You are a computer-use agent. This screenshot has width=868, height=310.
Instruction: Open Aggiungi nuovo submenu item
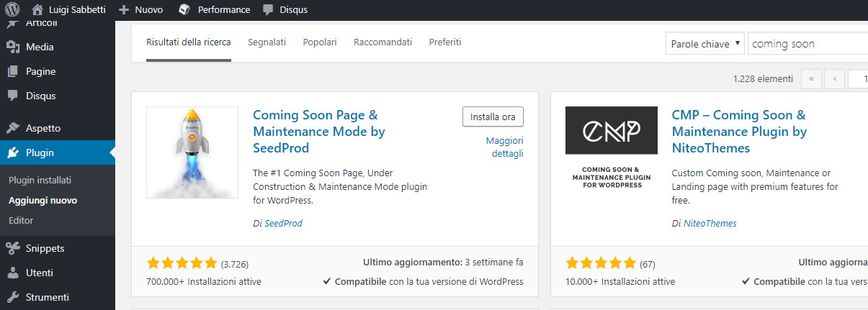(42, 200)
